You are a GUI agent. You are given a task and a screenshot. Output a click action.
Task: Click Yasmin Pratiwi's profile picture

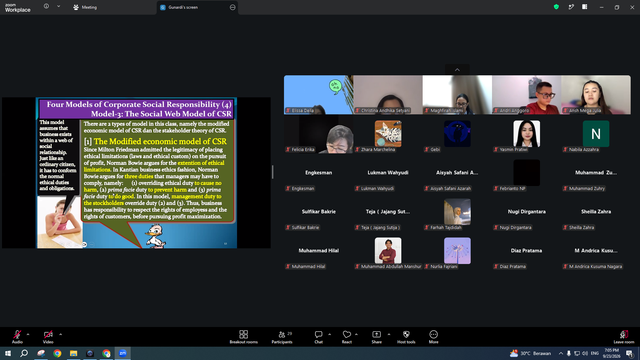click(527, 133)
